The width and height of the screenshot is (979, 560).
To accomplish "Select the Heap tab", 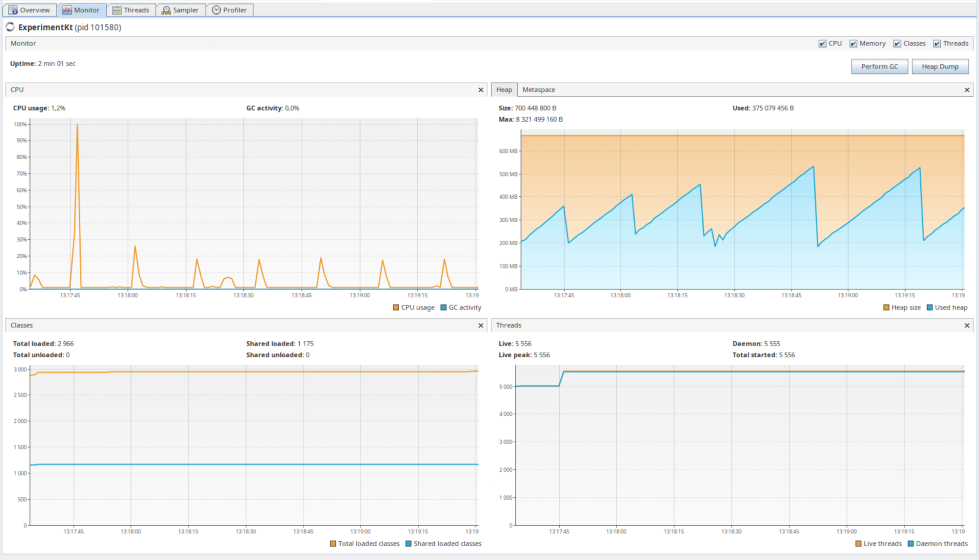I will (x=503, y=90).
